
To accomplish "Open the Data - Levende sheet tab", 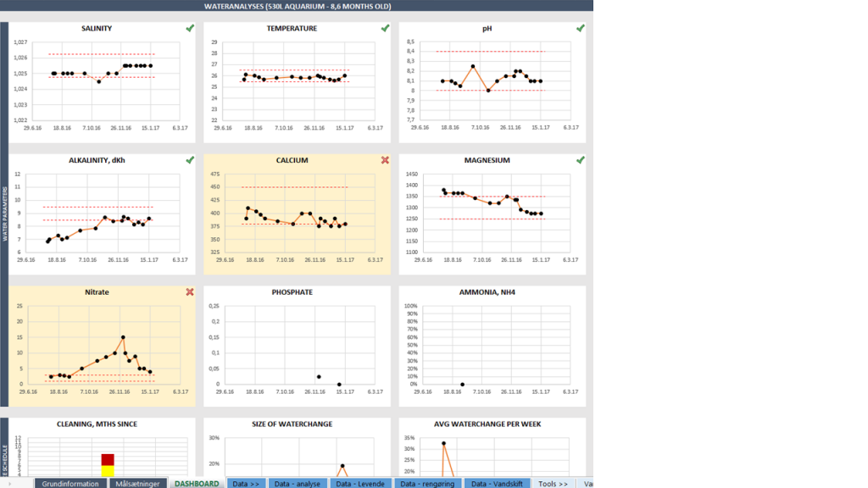I will [x=360, y=484].
